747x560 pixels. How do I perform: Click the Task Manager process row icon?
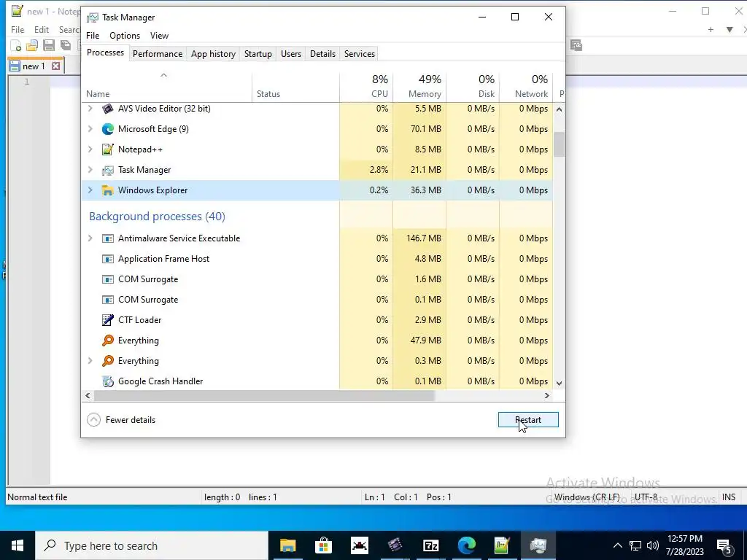coord(108,170)
